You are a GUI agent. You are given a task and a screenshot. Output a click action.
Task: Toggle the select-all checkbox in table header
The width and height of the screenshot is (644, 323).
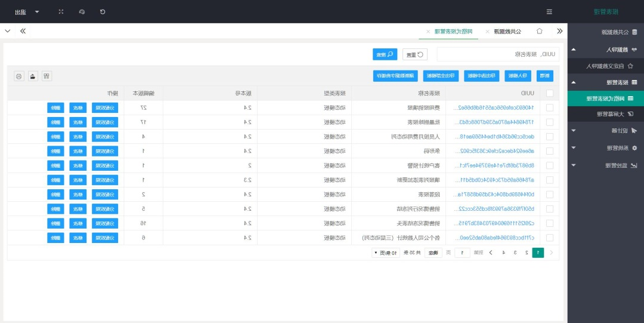(x=549, y=93)
